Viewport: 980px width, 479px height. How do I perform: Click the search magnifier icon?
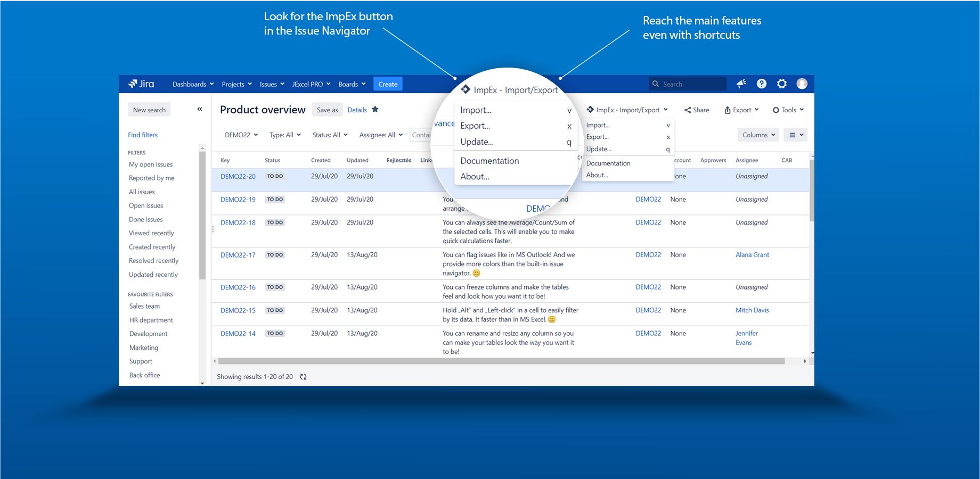656,84
